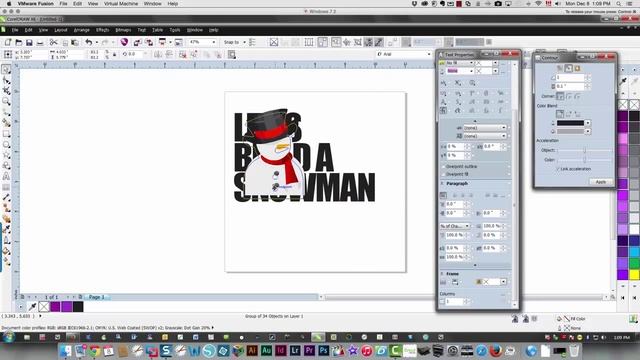
Task: Click Apply button in Contour panel
Action: pyautogui.click(x=601, y=182)
